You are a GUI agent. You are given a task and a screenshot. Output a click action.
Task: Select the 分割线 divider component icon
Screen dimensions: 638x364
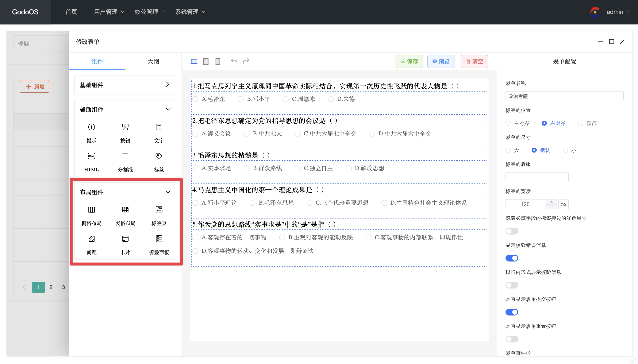(x=125, y=156)
